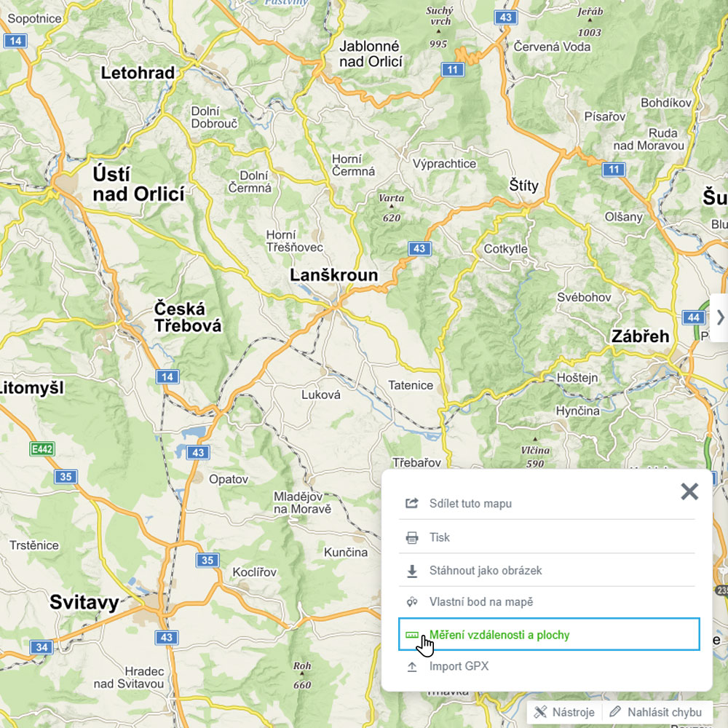Image resolution: width=728 pixels, height=728 pixels.
Task: Click the Jablonné nad Orlicí town label
Action: [x=371, y=54]
